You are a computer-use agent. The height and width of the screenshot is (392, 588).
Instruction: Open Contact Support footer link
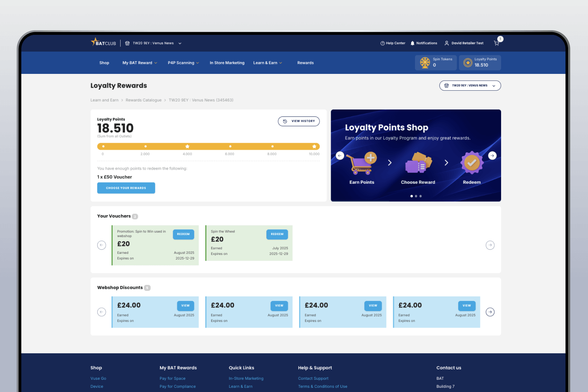[x=313, y=379]
